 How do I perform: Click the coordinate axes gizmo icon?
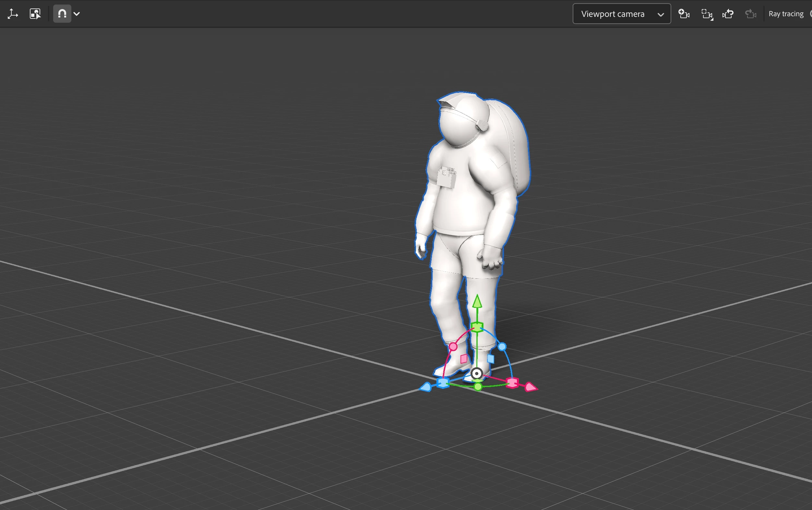click(13, 14)
